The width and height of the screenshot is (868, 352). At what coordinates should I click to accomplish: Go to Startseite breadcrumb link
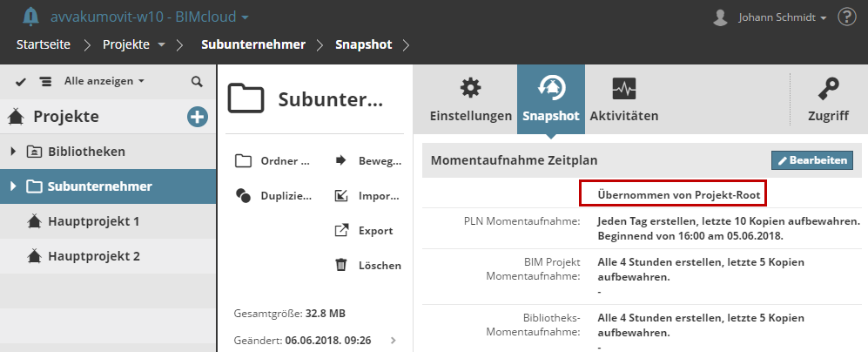click(x=44, y=44)
